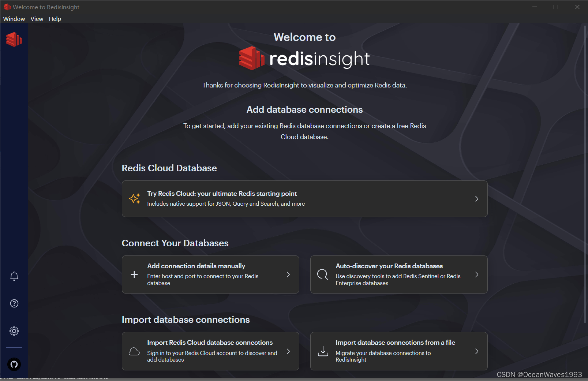
Task: Click 'Use discovery tools to add Redis Sentinel' text
Action: point(398,280)
